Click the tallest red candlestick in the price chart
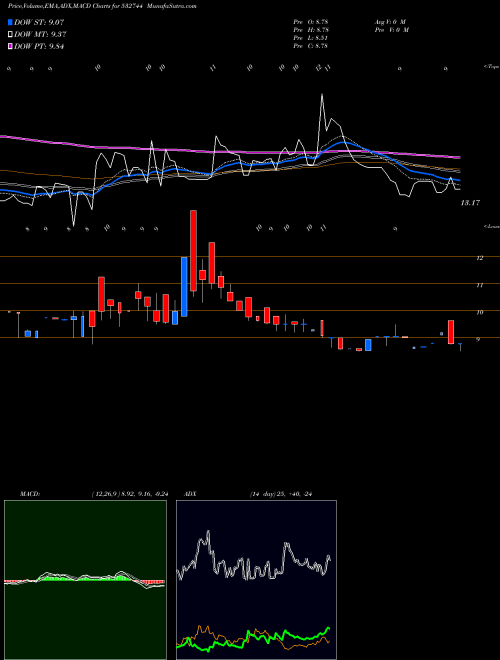This screenshot has width=500, height=660. tap(193, 250)
